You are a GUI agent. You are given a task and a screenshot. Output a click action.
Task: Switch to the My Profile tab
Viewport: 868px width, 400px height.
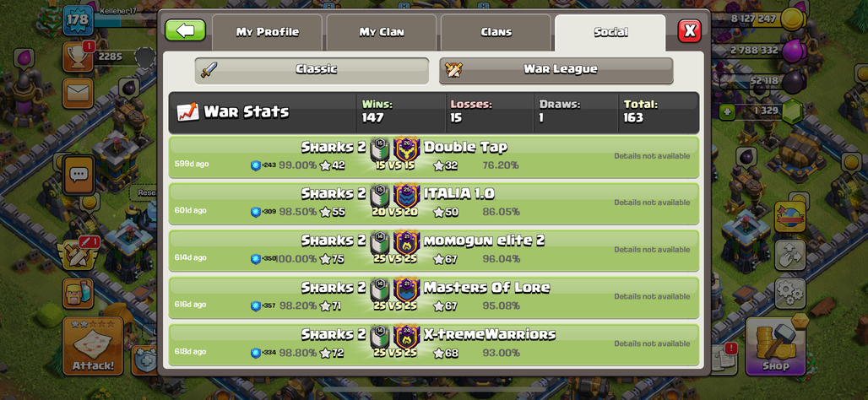tap(267, 32)
